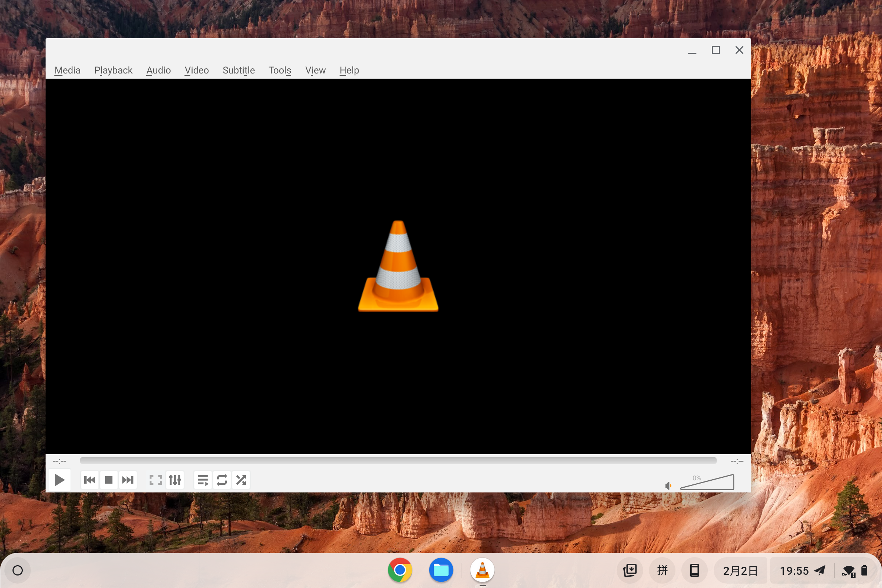Image resolution: width=882 pixels, height=588 pixels.
Task: Toggle repeat mode off
Action: point(222,480)
